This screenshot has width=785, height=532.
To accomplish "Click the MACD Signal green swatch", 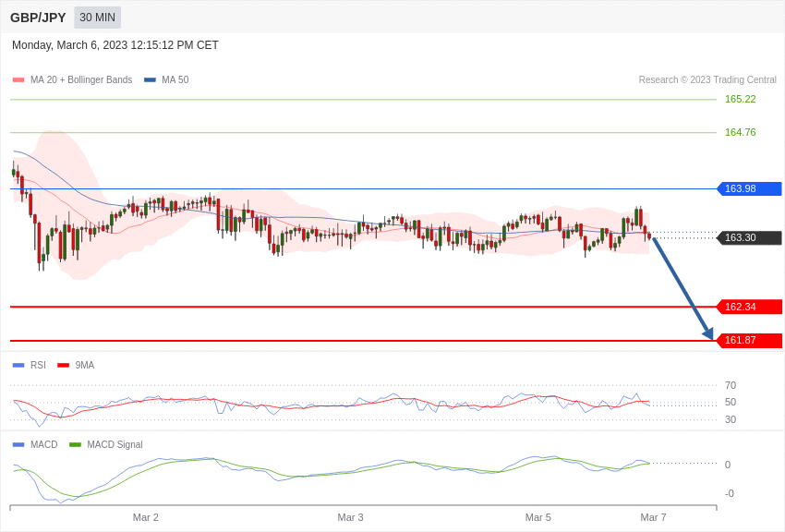I will tap(75, 445).
